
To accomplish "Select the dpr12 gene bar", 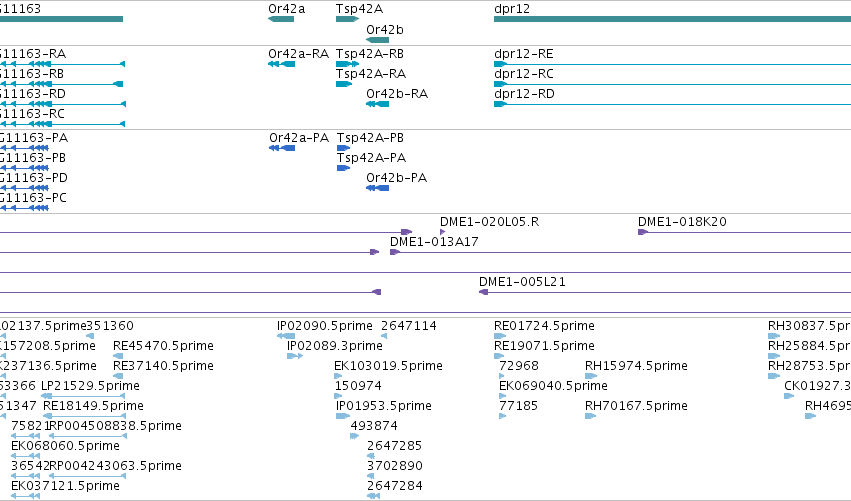I will (x=672, y=19).
